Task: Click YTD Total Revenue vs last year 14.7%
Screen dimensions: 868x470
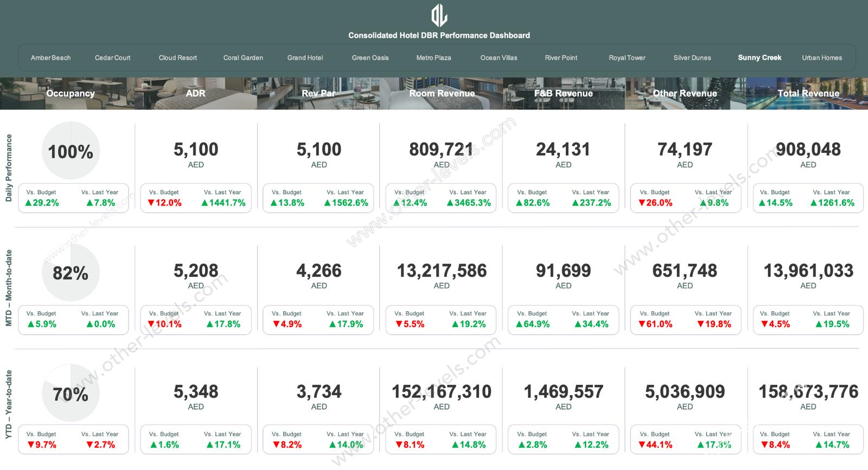Action: [x=832, y=445]
